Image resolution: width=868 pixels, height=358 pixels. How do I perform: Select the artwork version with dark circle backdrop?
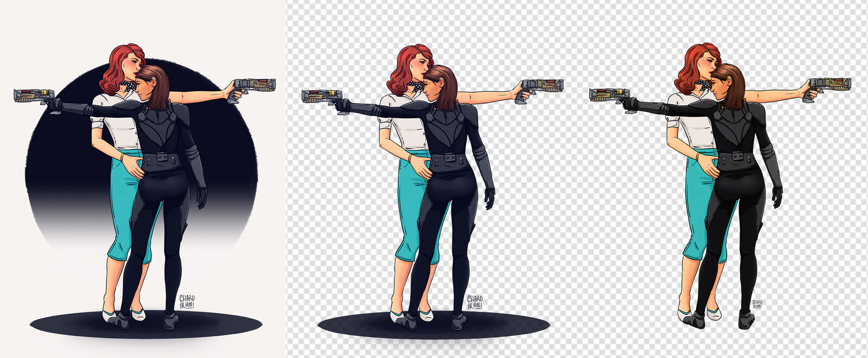click(143, 179)
